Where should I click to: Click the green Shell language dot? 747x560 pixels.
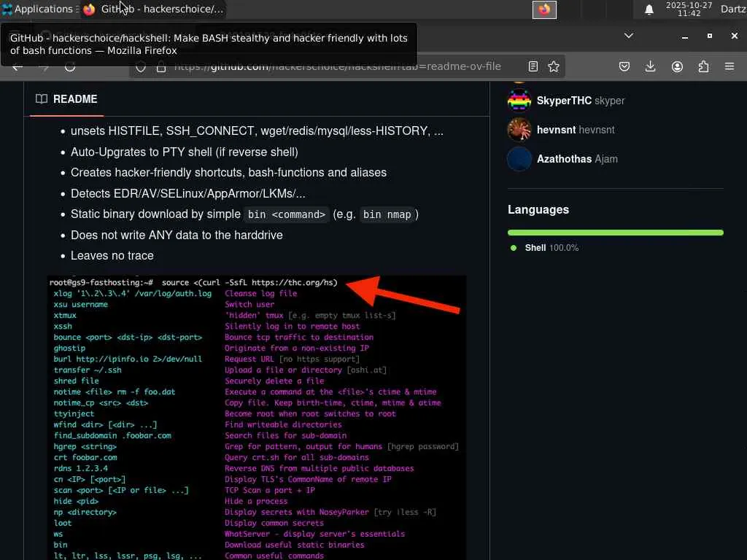pyautogui.click(x=514, y=248)
